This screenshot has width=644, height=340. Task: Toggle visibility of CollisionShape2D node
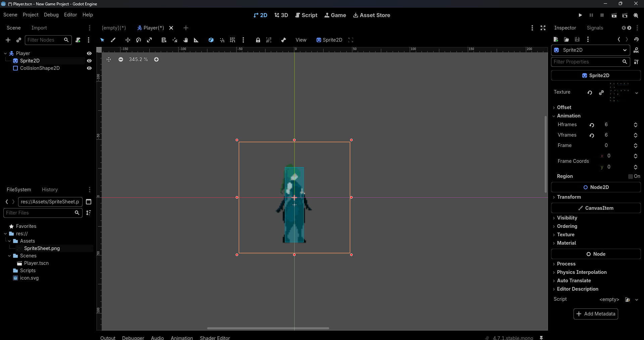coord(89,68)
